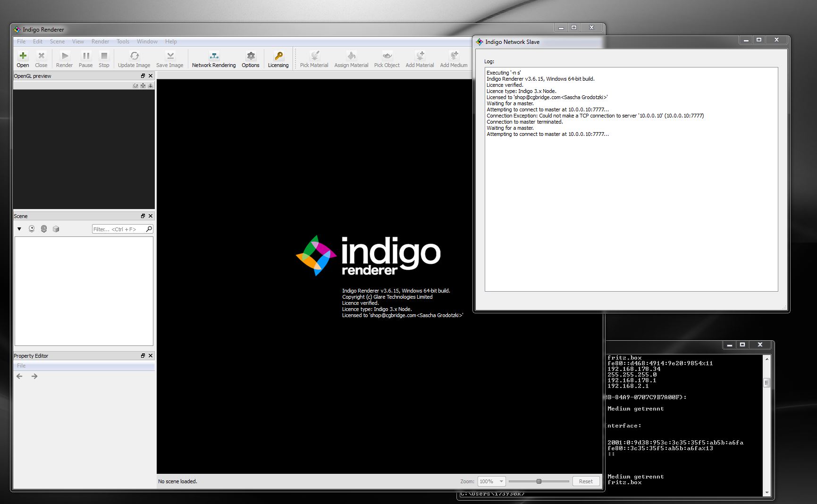
Task: Stop the render from the toolbar
Action: tap(104, 59)
